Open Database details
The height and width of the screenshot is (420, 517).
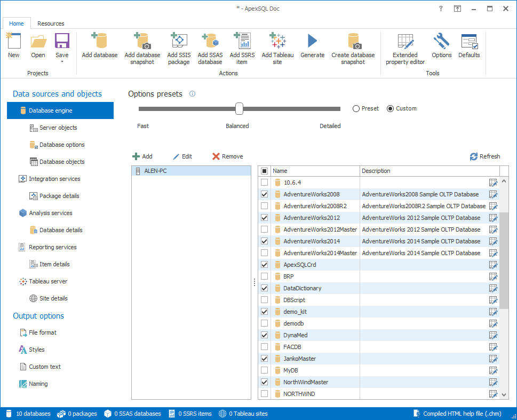[x=56, y=230]
